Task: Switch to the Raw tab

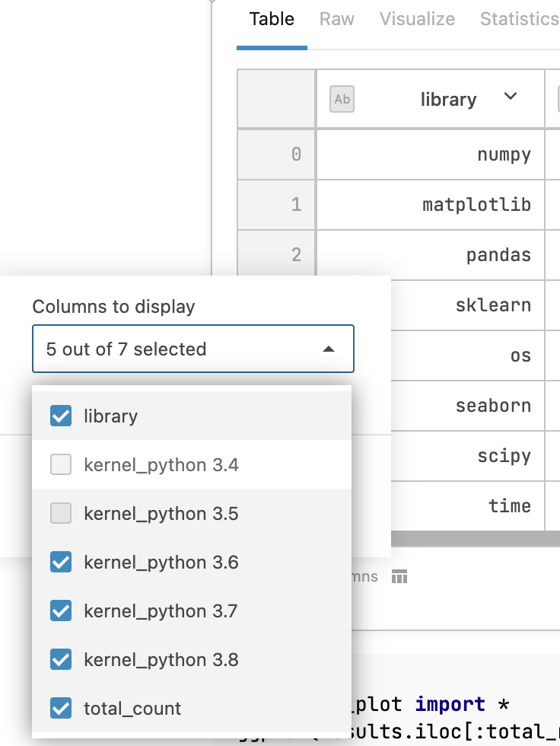Action: 336,19
